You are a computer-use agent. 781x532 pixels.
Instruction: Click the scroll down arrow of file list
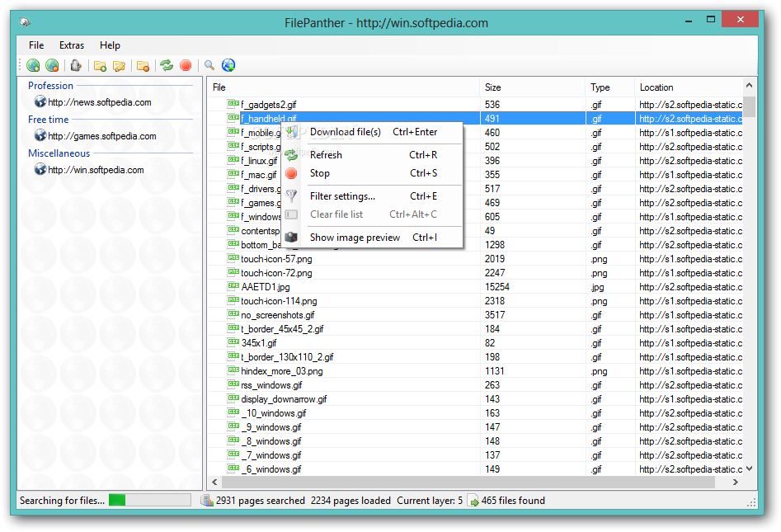[749, 468]
